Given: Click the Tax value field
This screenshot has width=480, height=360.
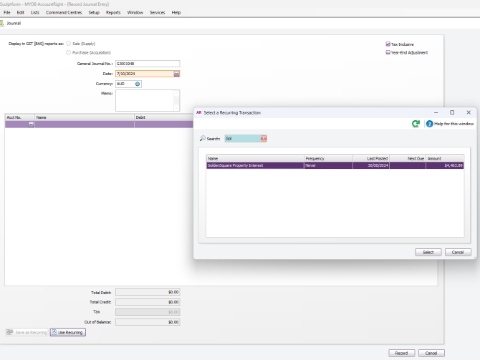Looking at the screenshot, I should pos(148,312).
